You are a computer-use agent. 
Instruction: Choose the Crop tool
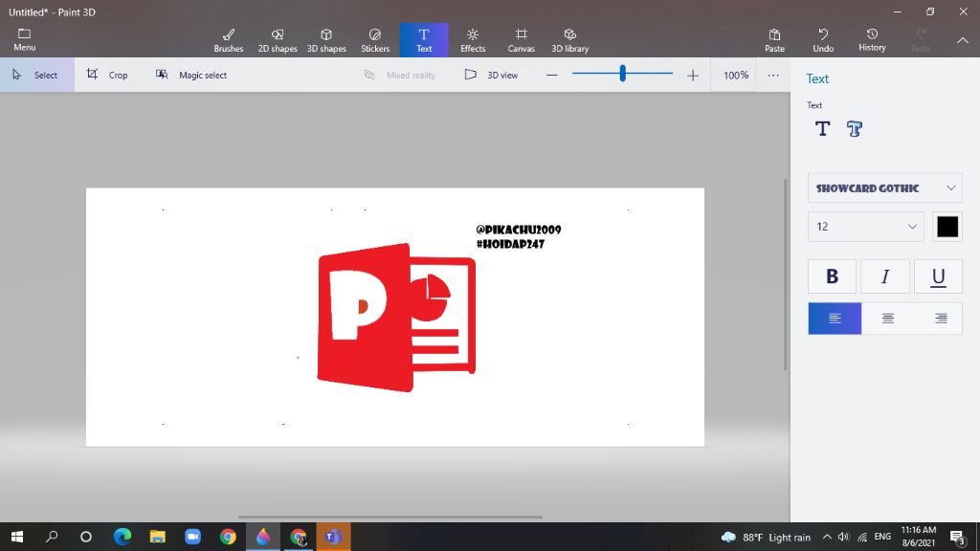click(107, 75)
